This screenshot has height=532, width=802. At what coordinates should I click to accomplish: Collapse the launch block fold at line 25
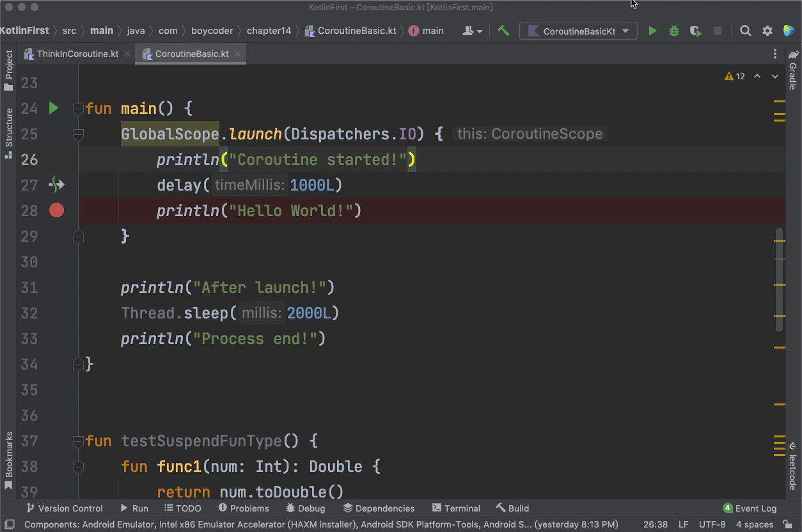[x=78, y=135]
